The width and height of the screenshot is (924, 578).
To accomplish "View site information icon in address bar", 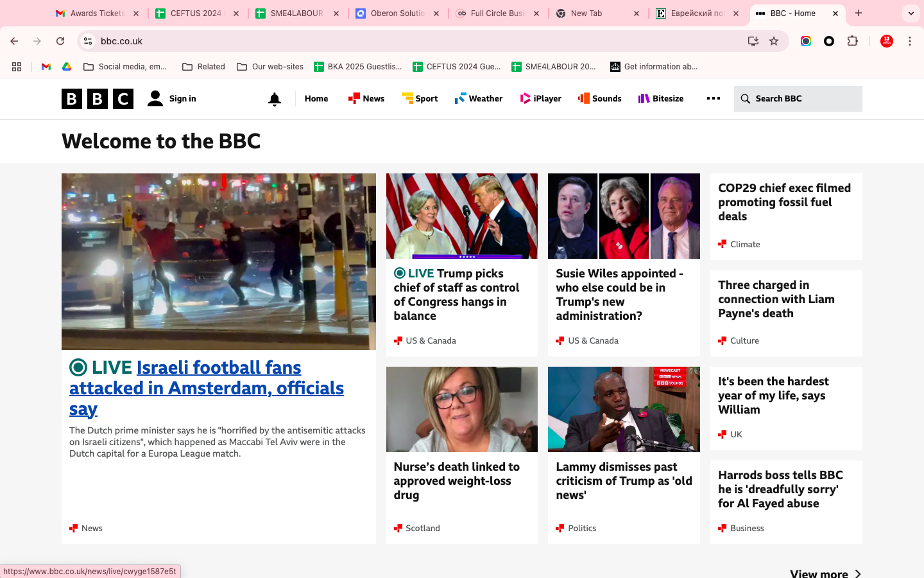I will point(89,41).
